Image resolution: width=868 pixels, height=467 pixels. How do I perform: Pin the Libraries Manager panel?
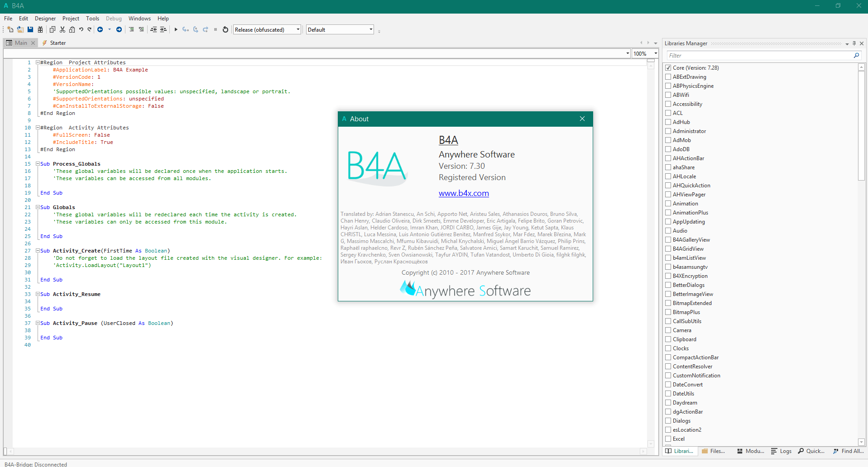pyautogui.click(x=854, y=43)
